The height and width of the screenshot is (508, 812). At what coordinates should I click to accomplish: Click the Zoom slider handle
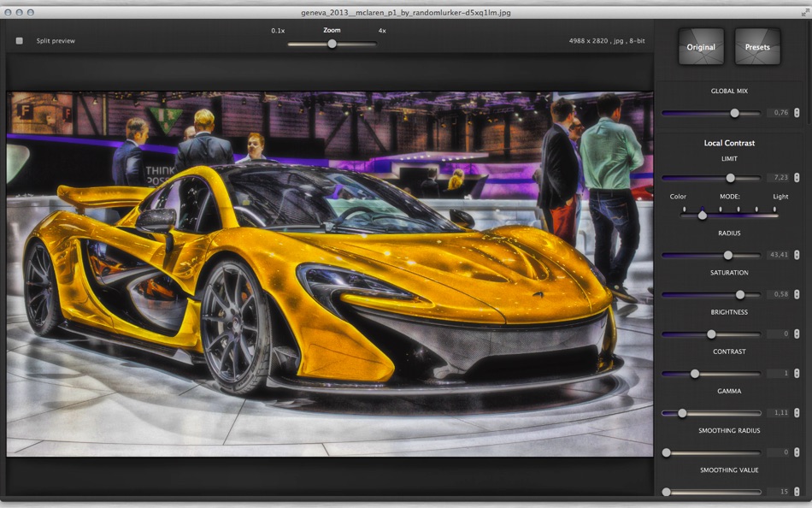[x=332, y=42]
